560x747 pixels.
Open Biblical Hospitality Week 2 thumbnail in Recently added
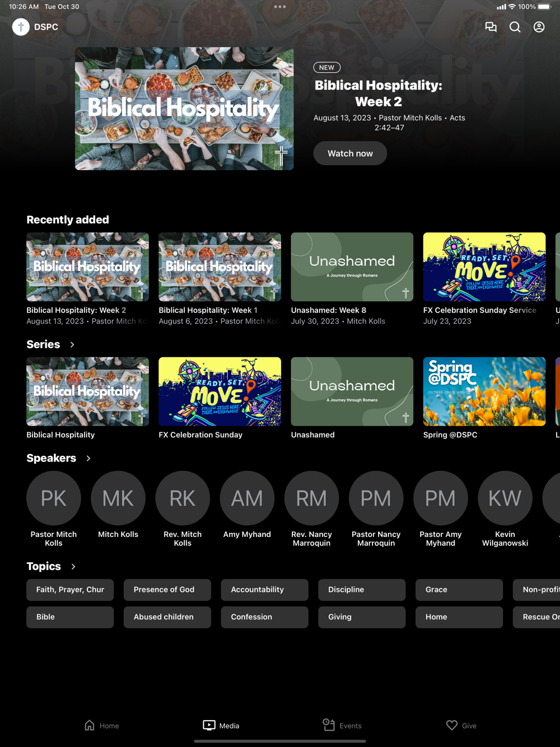(88, 267)
